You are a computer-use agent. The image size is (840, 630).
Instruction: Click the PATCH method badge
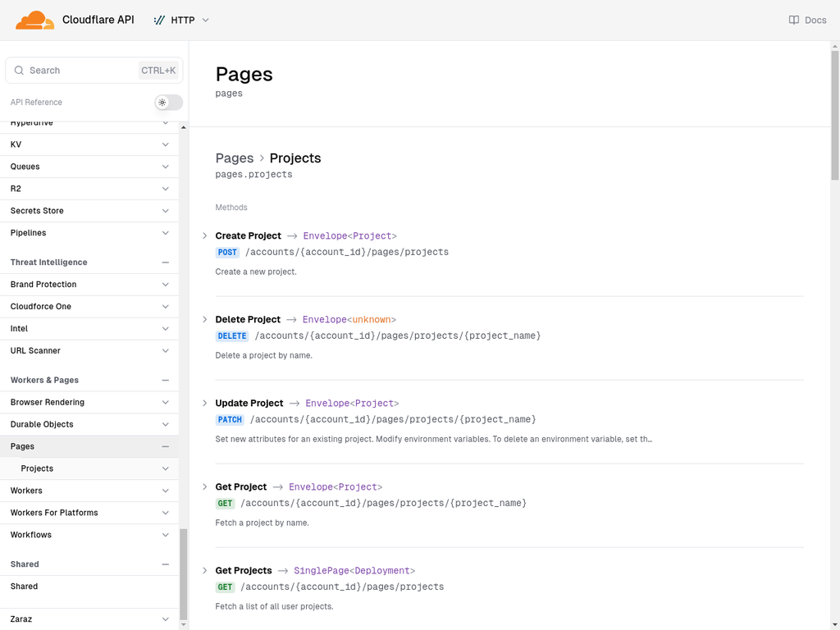tap(230, 419)
